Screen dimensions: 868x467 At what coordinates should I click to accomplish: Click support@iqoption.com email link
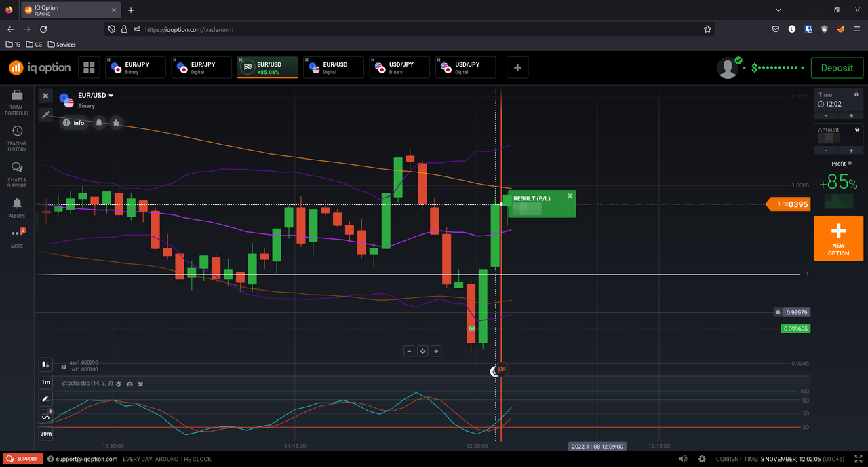click(x=85, y=460)
